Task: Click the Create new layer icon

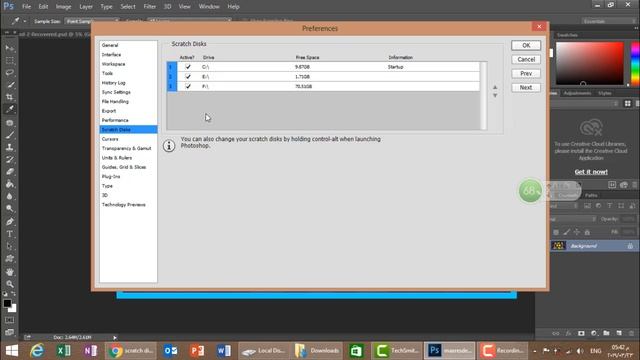Action: [619, 333]
